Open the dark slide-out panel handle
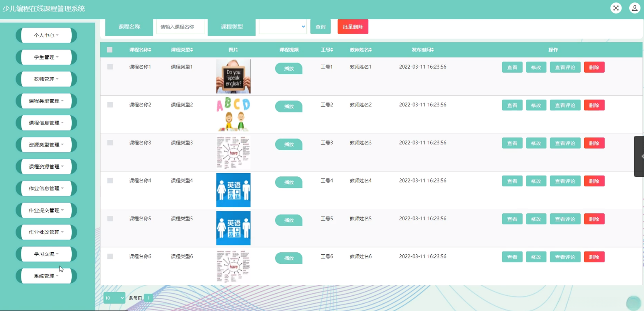The image size is (644, 311). click(639, 156)
